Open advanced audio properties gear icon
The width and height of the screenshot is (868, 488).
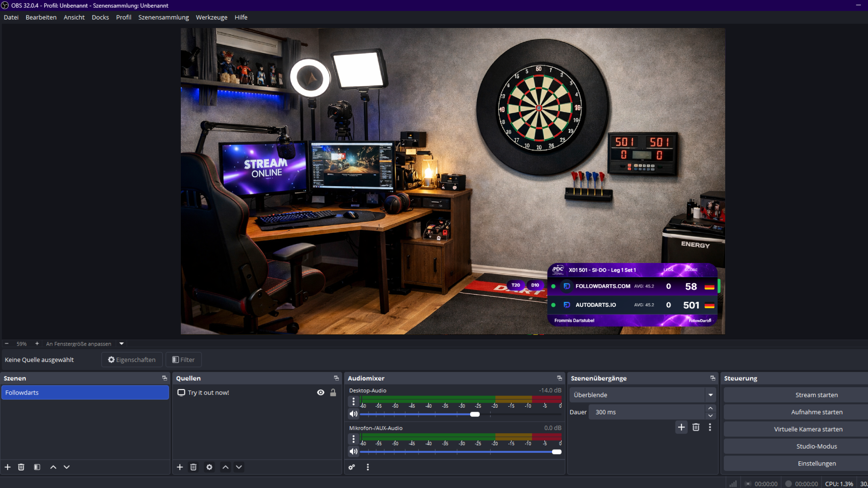click(352, 467)
